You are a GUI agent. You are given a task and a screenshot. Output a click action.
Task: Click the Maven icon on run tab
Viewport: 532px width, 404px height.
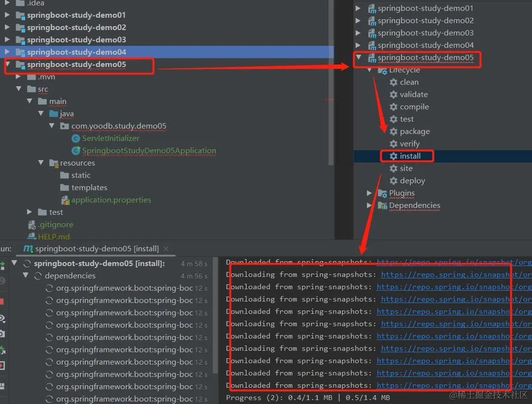pyautogui.click(x=28, y=249)
